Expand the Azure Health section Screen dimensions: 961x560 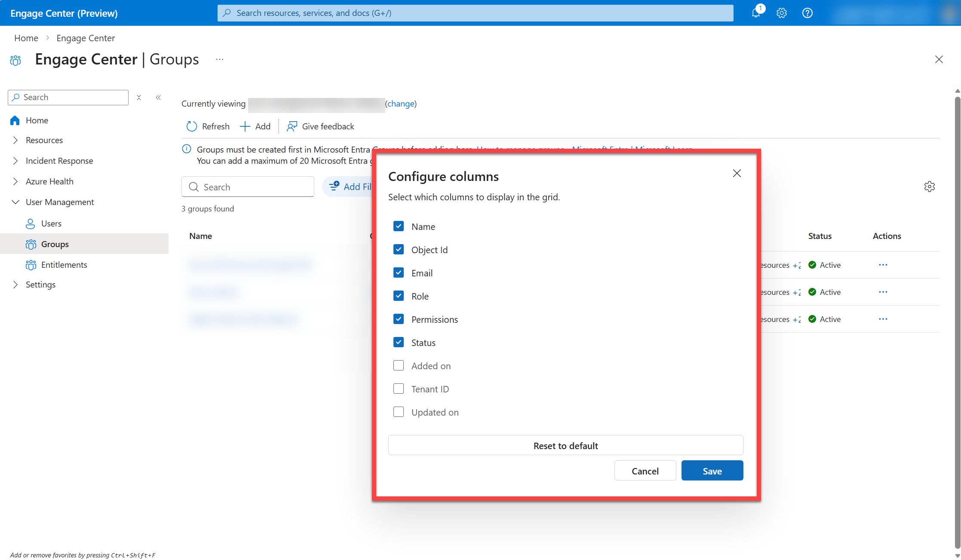pos(15,181)
